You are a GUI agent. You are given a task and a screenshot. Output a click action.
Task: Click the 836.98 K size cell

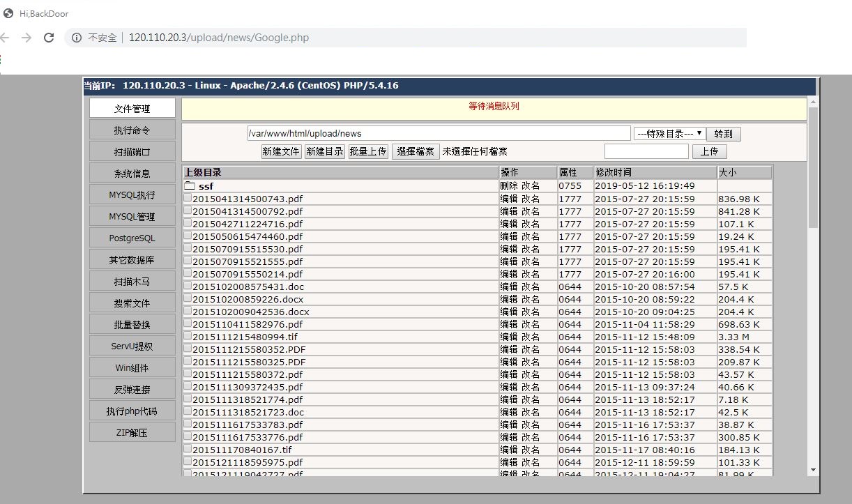coord(745,199)
